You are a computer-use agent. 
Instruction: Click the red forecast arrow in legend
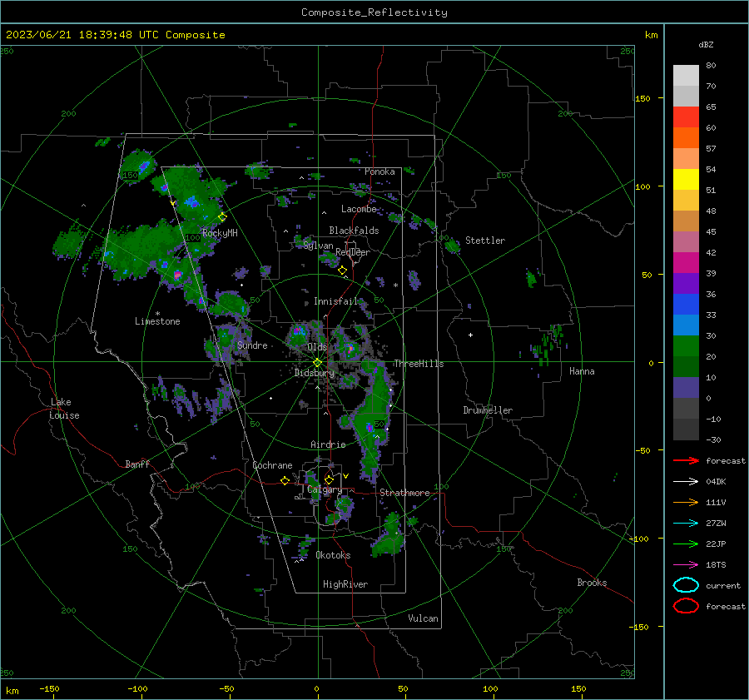pos(686,460)
